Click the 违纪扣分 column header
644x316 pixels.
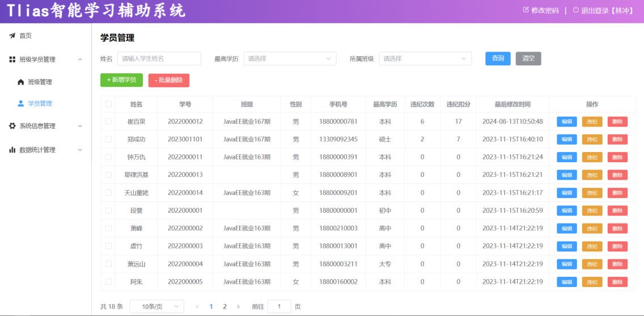[x=459, y=104]
